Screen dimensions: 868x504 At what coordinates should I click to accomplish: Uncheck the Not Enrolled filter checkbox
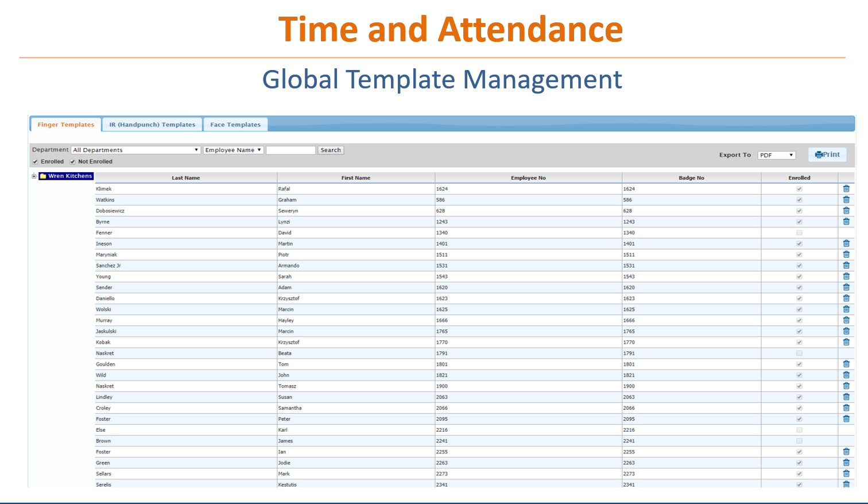(x=72, y=161)
